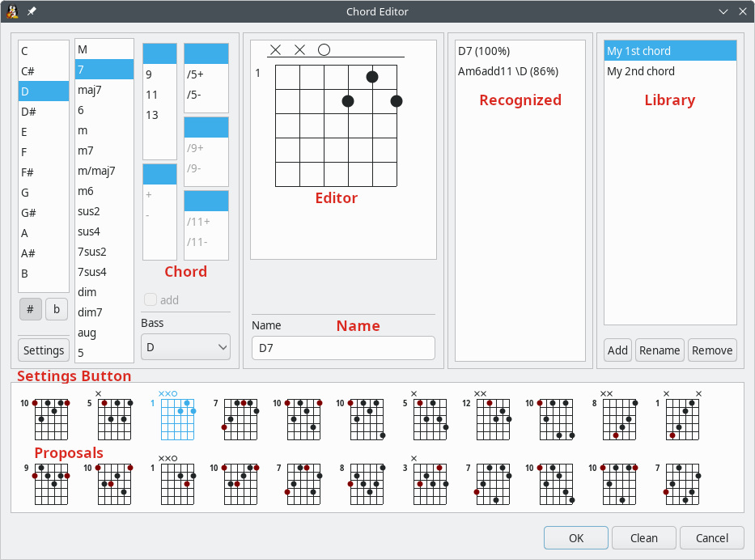Select My 2nd chord in library
This screenshot has height=560, width=755.
click(641, 71)
